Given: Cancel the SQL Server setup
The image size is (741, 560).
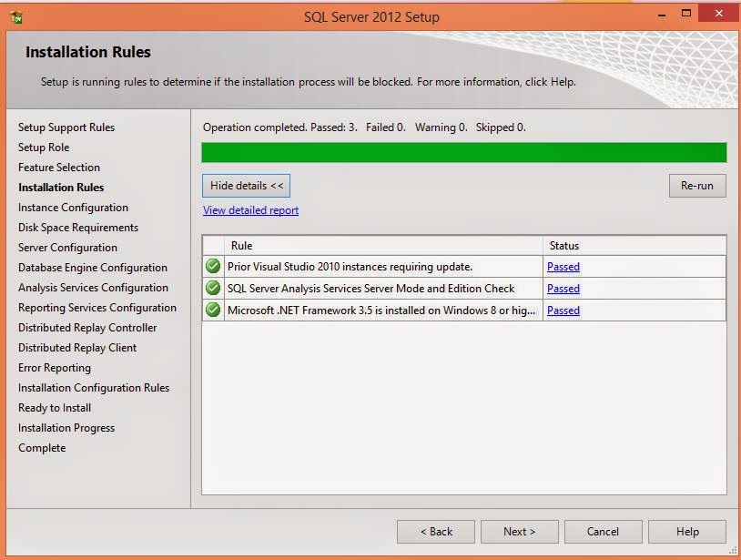Looking at the screenshot, I should pyautogui.click(x=603, y=531).
